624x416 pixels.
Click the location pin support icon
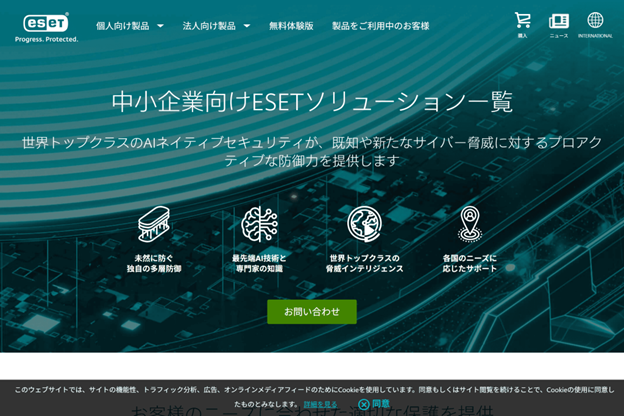[x=470, y=224]
